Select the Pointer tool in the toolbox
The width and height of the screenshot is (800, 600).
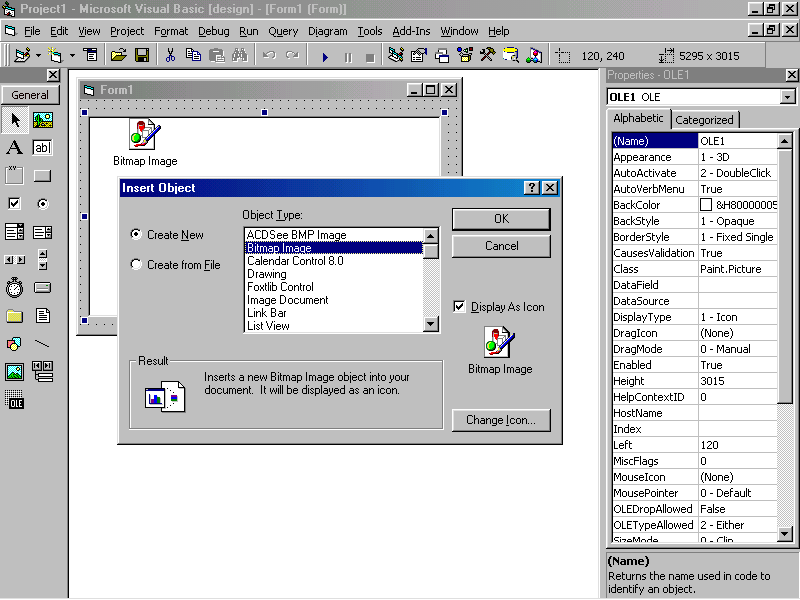click(x=15, y=120)
